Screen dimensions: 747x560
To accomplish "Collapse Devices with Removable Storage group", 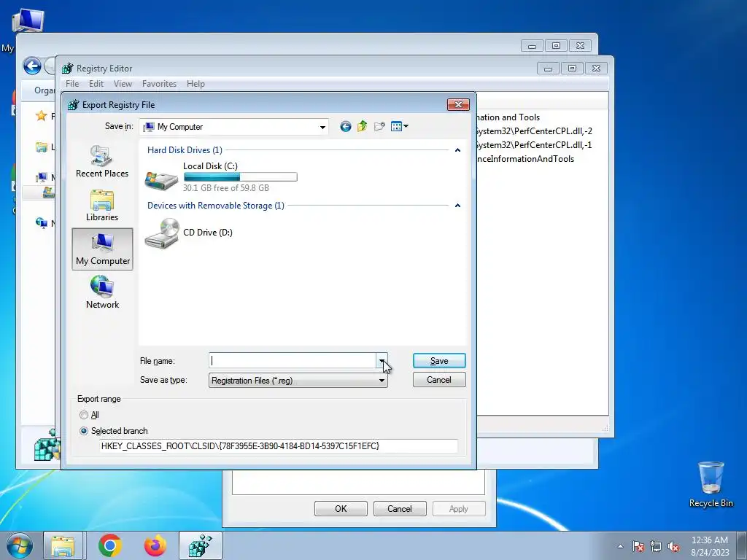I will (x=457, y=206).
